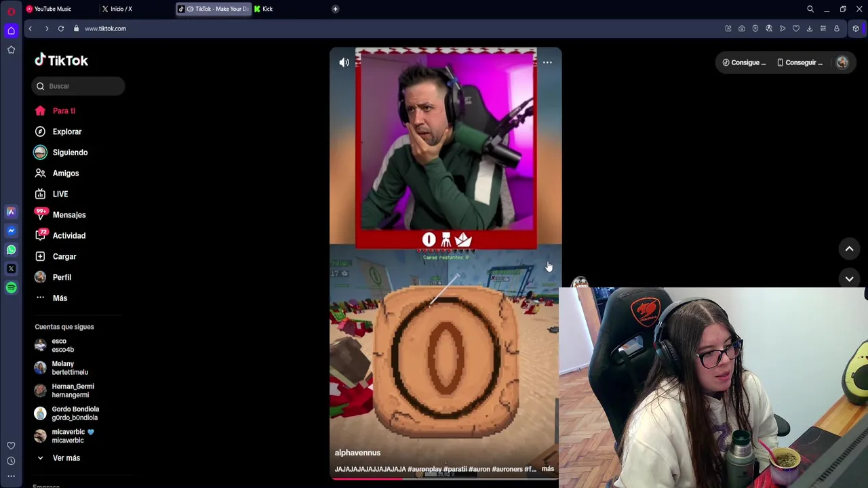Viewport: 868px width, 488px height.
Task: Select the TikTok - Make Your Day tab
Action: tap(213, 9)
